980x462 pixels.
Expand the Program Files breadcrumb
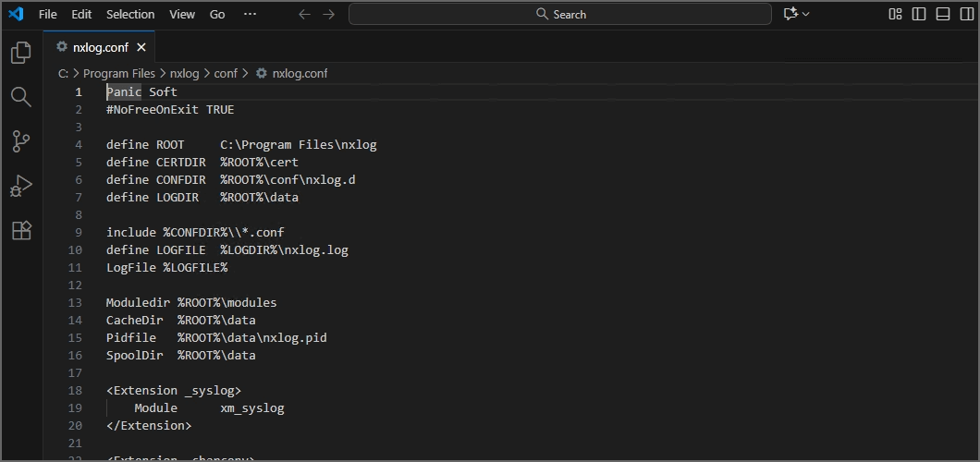point(118,73)
